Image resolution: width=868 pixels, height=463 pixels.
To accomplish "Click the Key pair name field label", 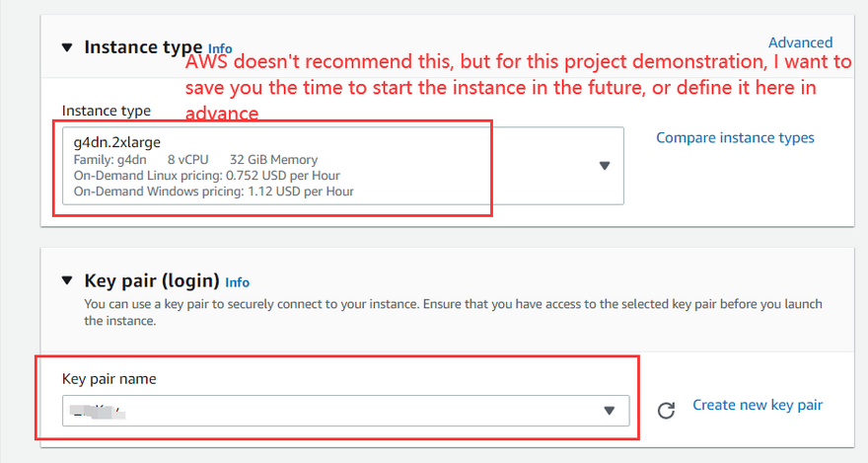I will (108, 378).
